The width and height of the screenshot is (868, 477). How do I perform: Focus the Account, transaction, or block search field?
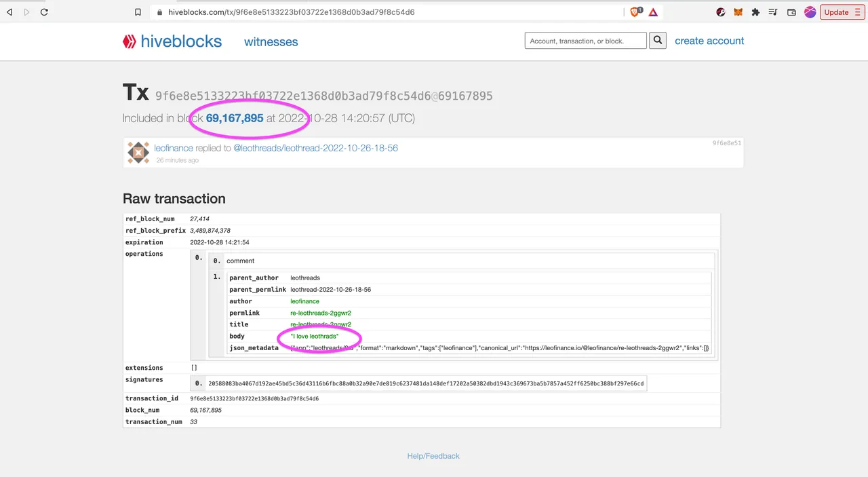click(x=585, y=41)
